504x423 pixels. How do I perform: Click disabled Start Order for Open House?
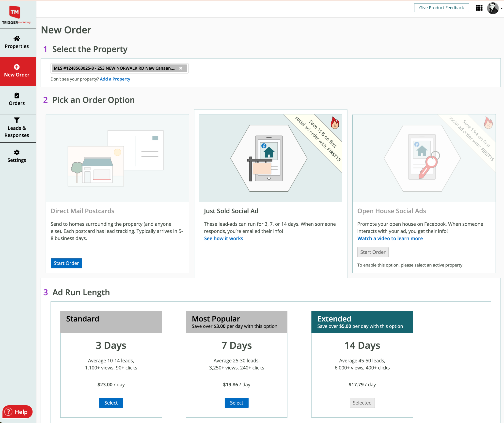tap(373, 252)
